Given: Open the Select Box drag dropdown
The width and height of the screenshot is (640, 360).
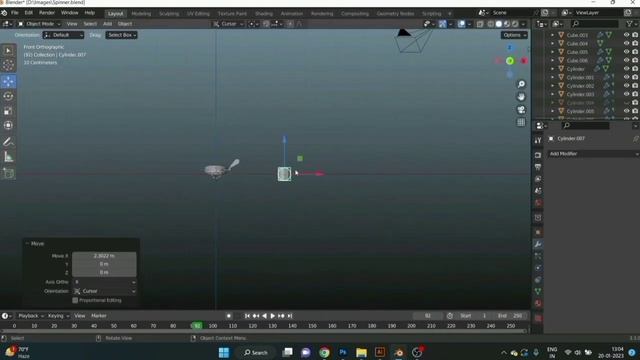Looking at the screenshot, I should point(121,35).
